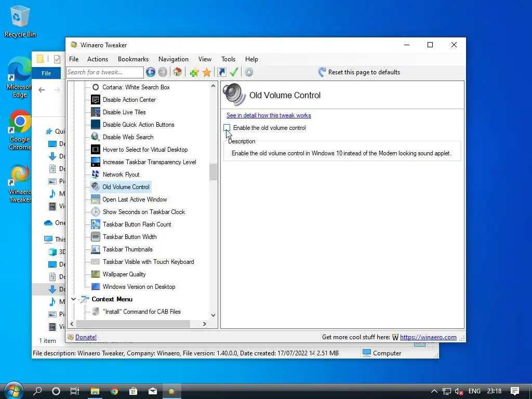The width and height of the screenshot is (532, 399).
Task: Click the vertical scrollbar thumb in tree
Action: pos(213,172)
